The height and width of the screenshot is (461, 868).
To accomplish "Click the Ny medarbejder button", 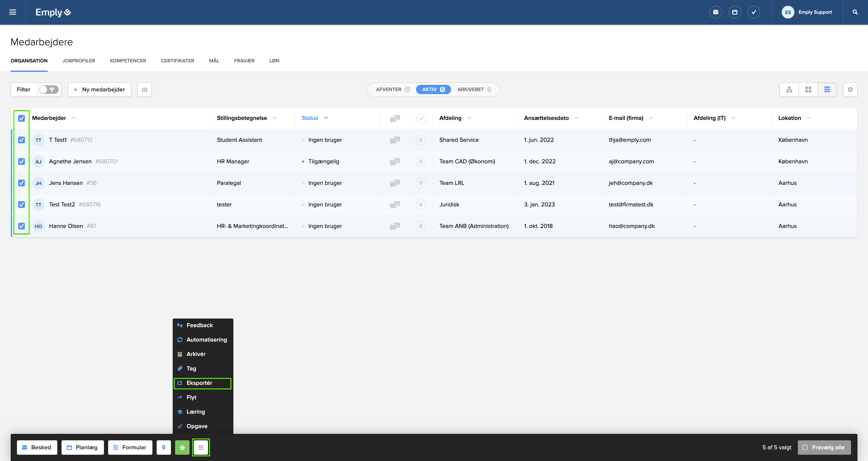I will pyautogui.click(x=99, y=89).
